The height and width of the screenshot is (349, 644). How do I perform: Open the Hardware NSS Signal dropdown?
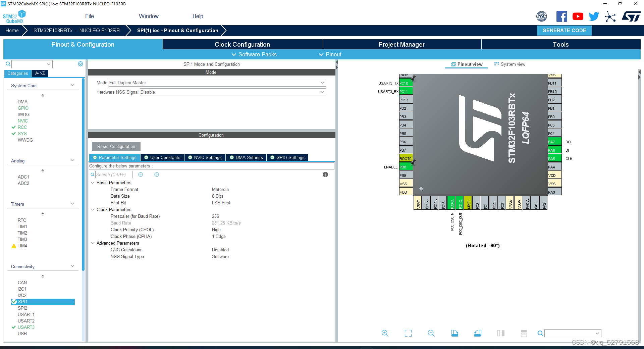tap(232, 92)
